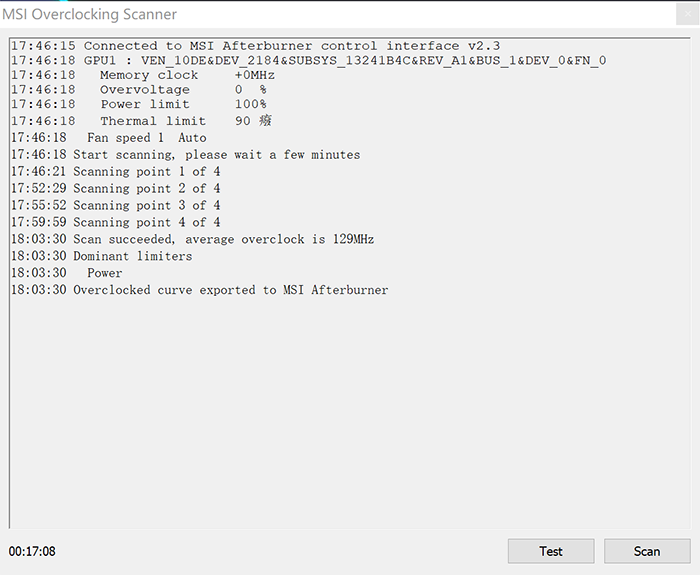Screen dimensions: 700x575
Task: Click the elapsed timer 00:17:08
Action: point(32,551)
